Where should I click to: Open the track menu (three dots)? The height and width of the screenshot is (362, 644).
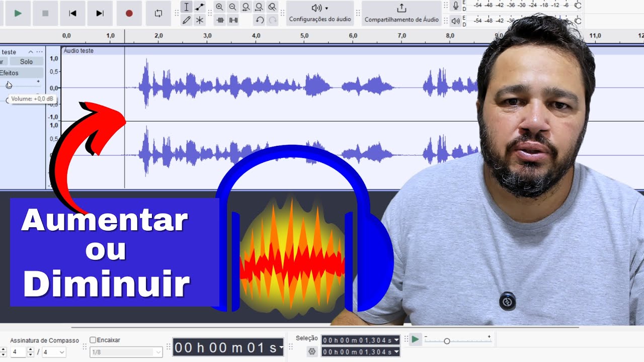pyautogui.click(x=39, y=52)
